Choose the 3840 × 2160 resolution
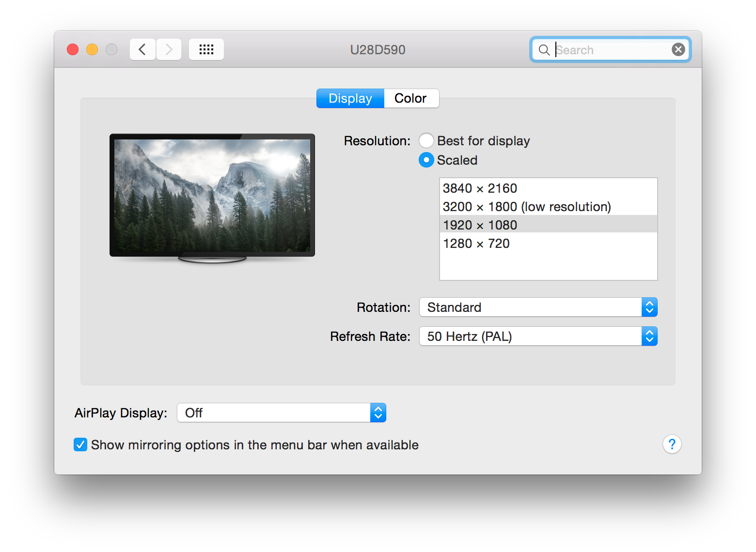 point(549,188)
